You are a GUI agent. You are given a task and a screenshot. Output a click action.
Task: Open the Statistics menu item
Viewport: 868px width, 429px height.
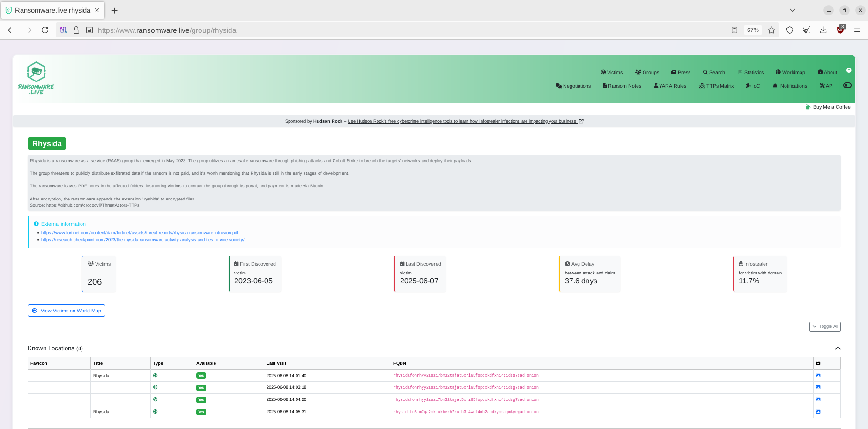click(750, 72)
